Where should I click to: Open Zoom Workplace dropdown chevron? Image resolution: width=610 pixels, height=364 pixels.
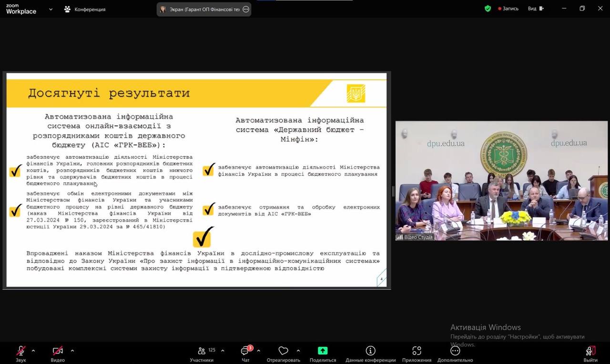coord(51,9)
